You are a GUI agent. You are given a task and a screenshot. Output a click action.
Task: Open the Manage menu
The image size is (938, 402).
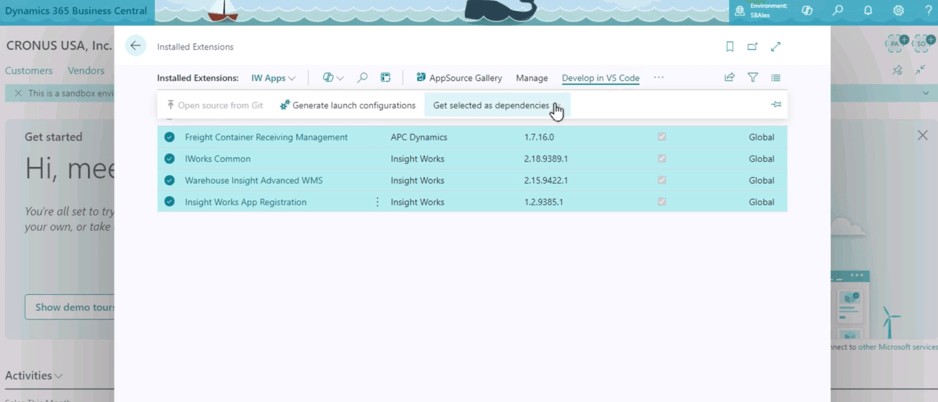(x=532, y=78)
